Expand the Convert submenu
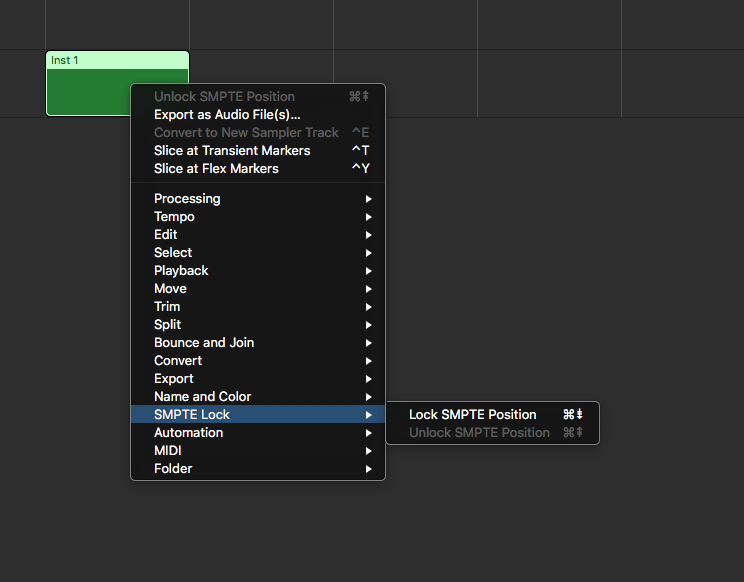This screenshot has width=744, height=582. tap(178, 361)
